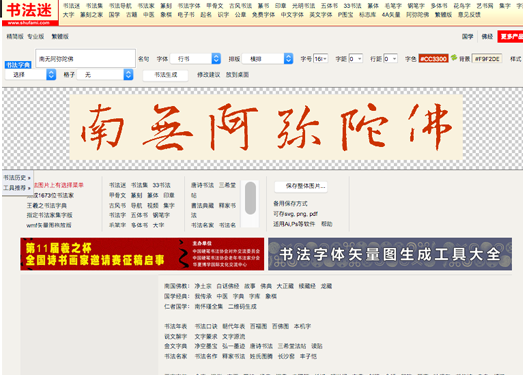
Task: Click the text input containing 南无阿弥陀佛
Action: pos(85,59)
